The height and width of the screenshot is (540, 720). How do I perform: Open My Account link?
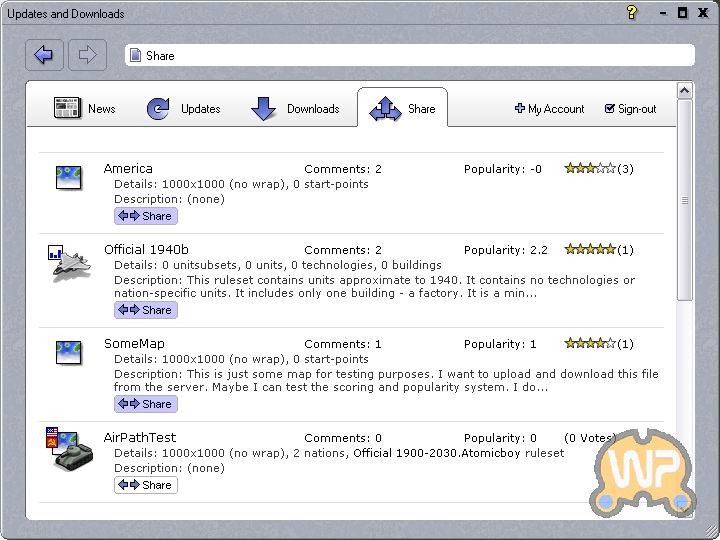click(x=549, y=109)
